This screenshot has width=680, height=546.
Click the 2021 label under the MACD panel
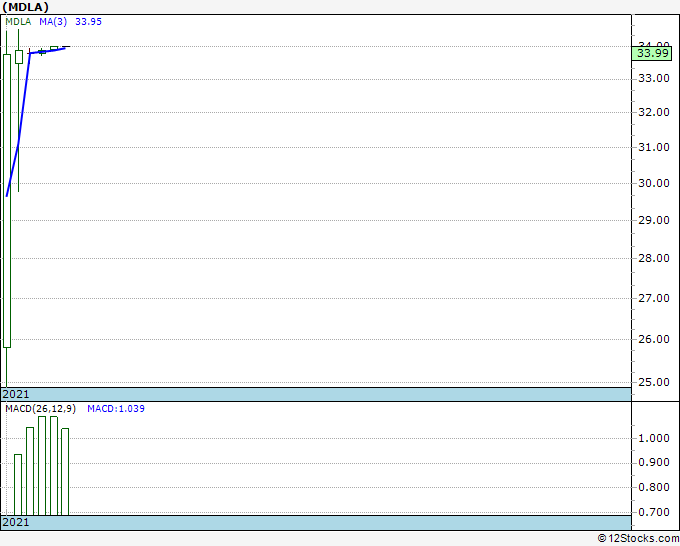coord(16,522)
